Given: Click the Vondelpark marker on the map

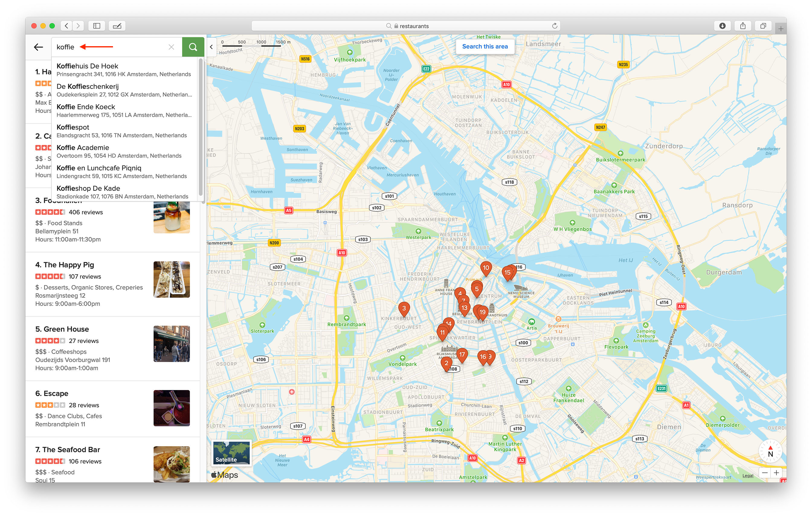Looking at the screenshot, I should (402, 358).
